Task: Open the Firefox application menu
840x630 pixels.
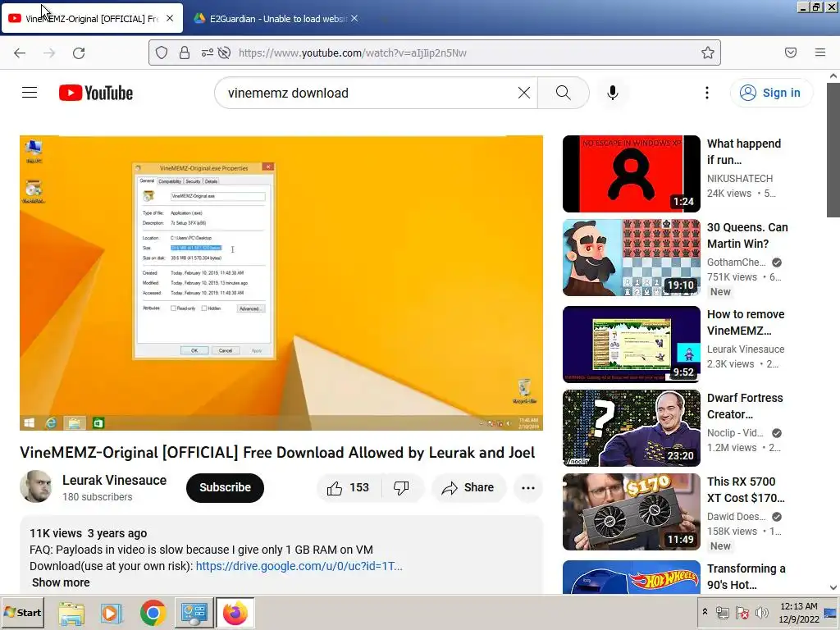Action: click(820, 52)
